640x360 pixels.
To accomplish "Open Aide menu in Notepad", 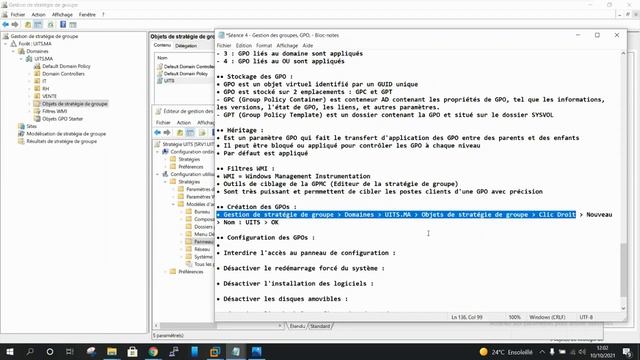I will coord(308,45).
